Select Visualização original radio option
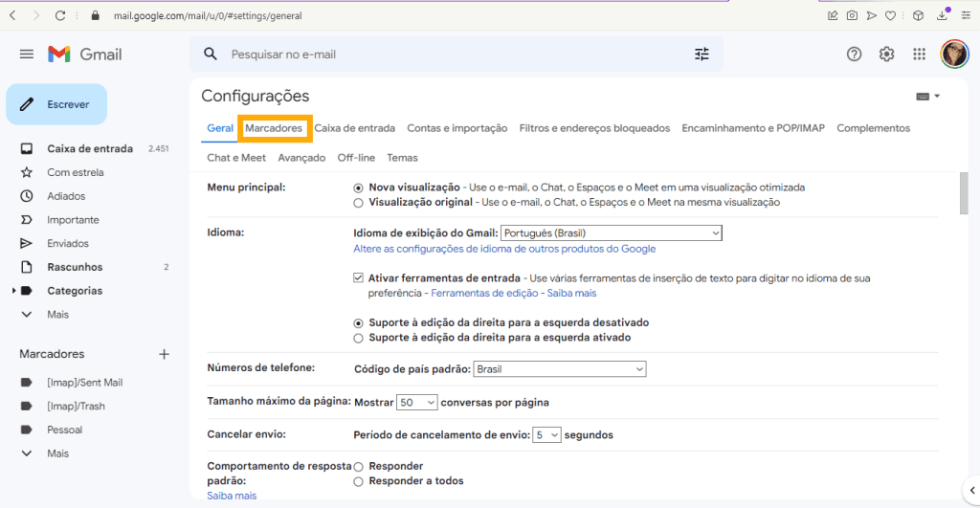Viewport: 980px width, 508px height. point(358,203)
